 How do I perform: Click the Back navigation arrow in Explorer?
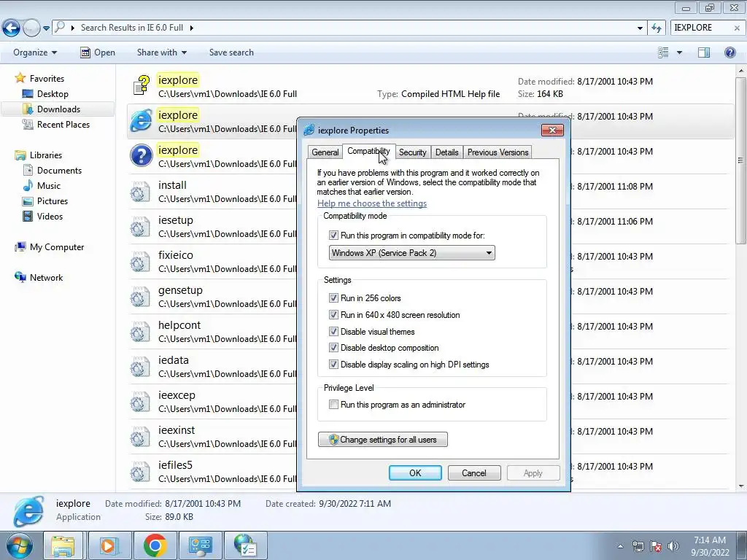(12, 28)
